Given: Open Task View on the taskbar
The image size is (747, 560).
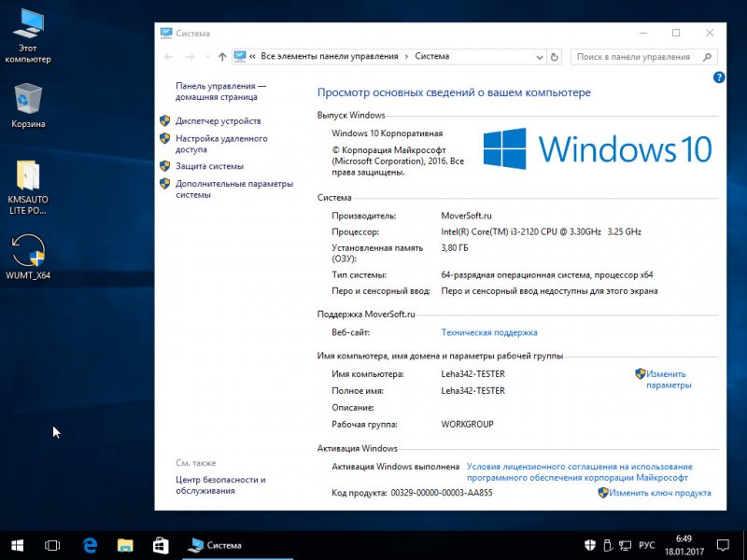Looking at the screenshot, I should (x=52, y=545).
